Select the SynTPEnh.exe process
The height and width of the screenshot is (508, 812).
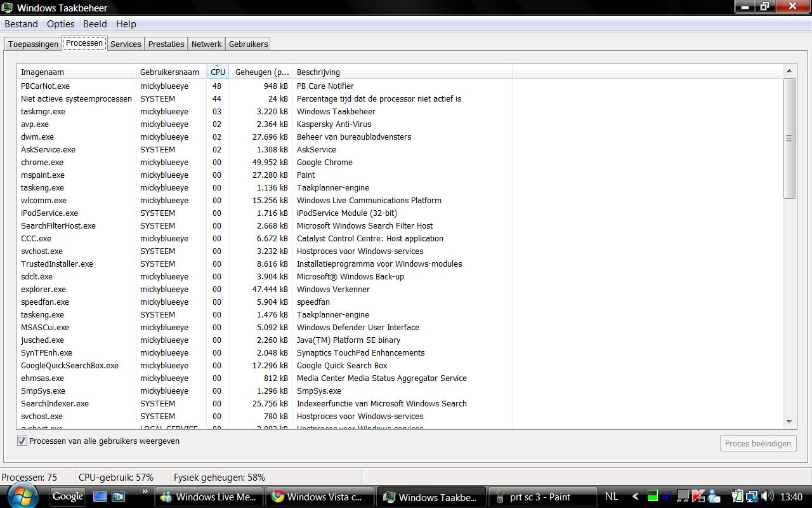click(265, 352)
